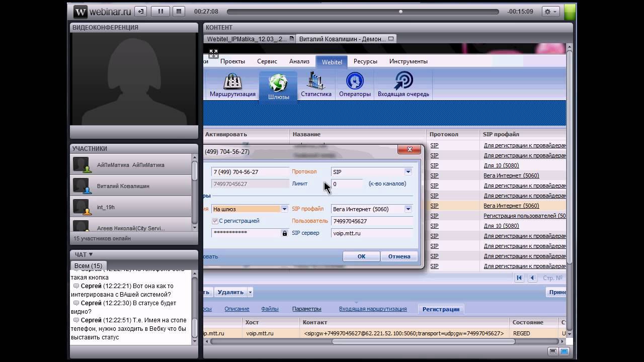Open the Входящая очередь icon

click(x=404, y=84)
